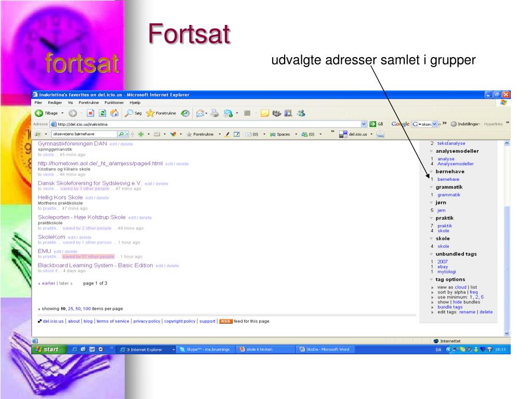Viewport: 532px width, 399px height.
Task: Expand del.icio.us toolbar dropdown arrow
Action: [371, 135]
